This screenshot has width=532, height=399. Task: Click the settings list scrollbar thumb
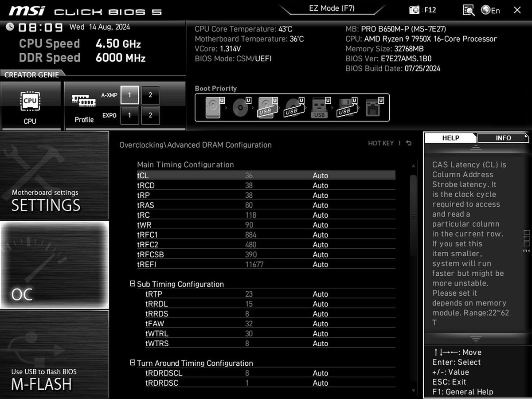[x=413, y=215]
